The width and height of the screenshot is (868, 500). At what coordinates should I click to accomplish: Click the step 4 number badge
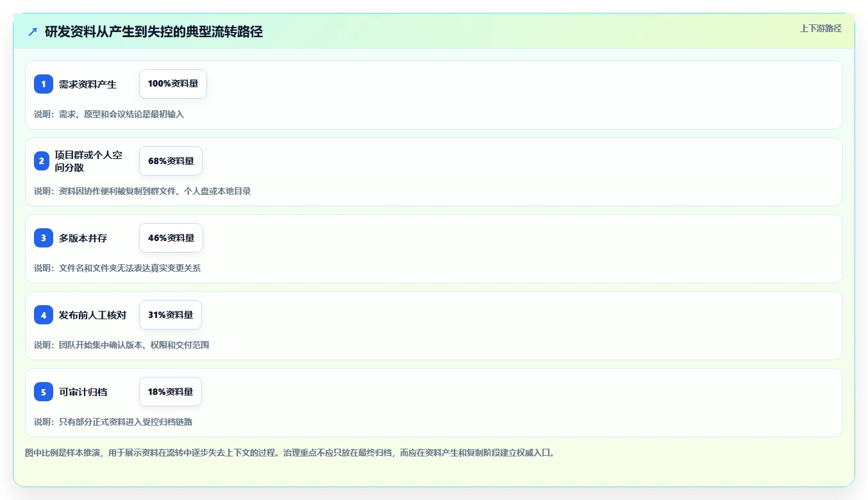44,315
